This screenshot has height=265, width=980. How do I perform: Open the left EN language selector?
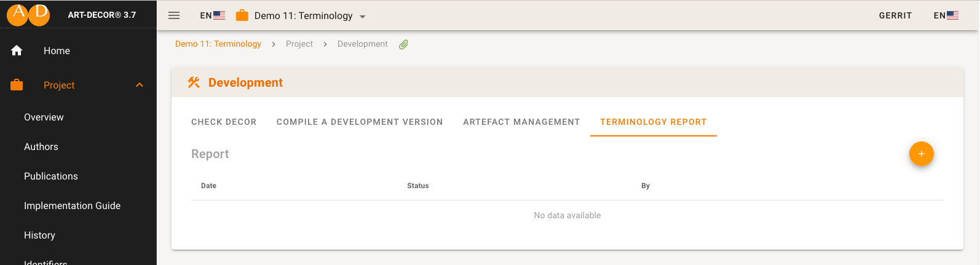(212, 15)
